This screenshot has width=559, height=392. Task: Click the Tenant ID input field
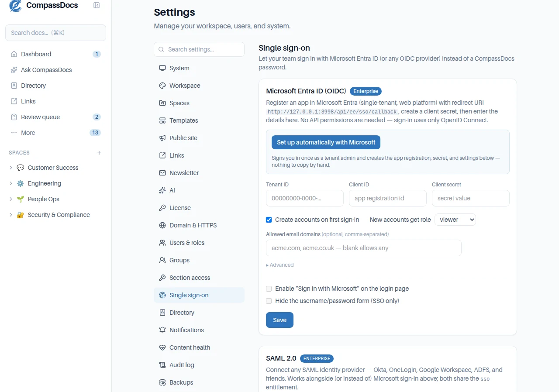coord(305,198)
